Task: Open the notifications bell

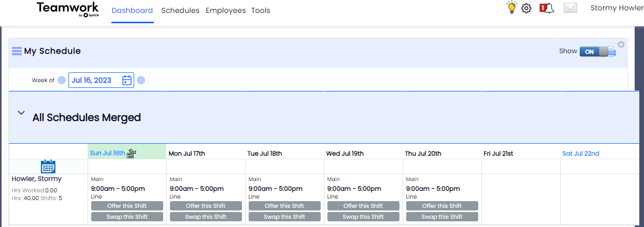Action: [547, 8]
